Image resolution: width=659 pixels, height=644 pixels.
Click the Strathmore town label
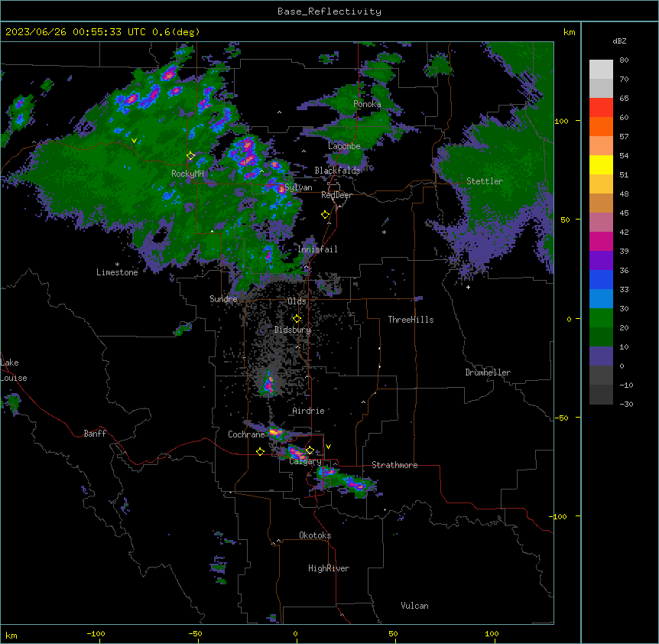394,465
